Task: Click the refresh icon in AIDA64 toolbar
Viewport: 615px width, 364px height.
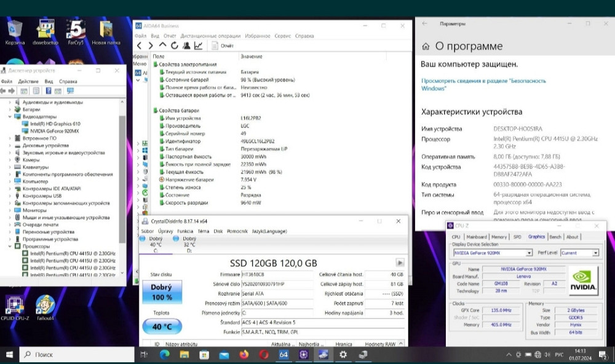Action: point(174,45)
